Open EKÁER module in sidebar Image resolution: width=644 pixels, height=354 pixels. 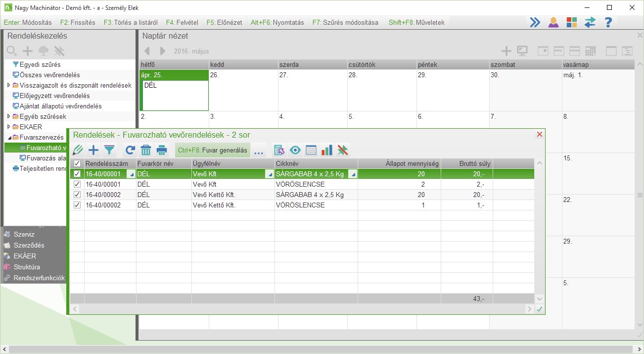click(x=25, y=256)
